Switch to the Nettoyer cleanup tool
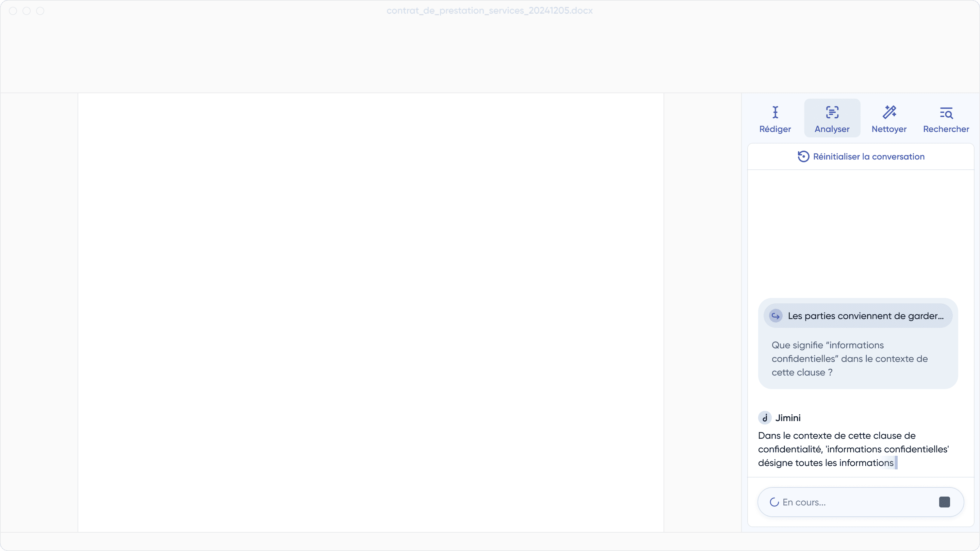Viewport: 980px width, 551px height. pyautogui.click(x=889, y=119)
